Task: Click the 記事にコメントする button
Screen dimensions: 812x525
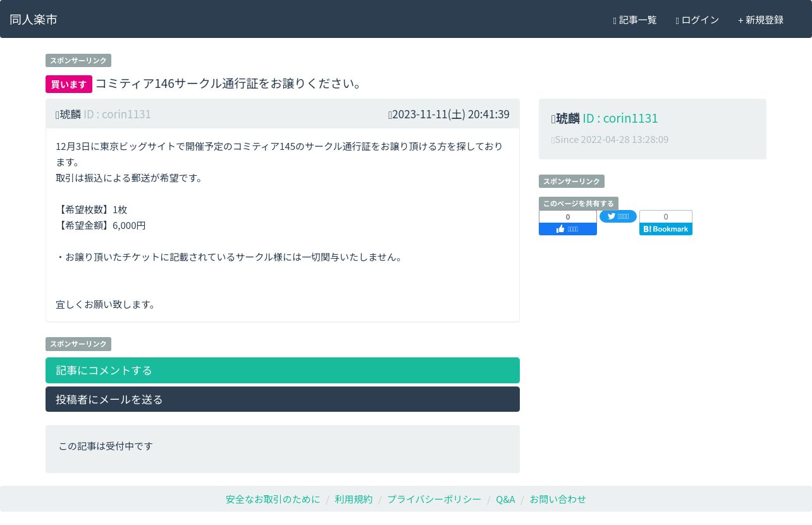Action: pos(283,370)
